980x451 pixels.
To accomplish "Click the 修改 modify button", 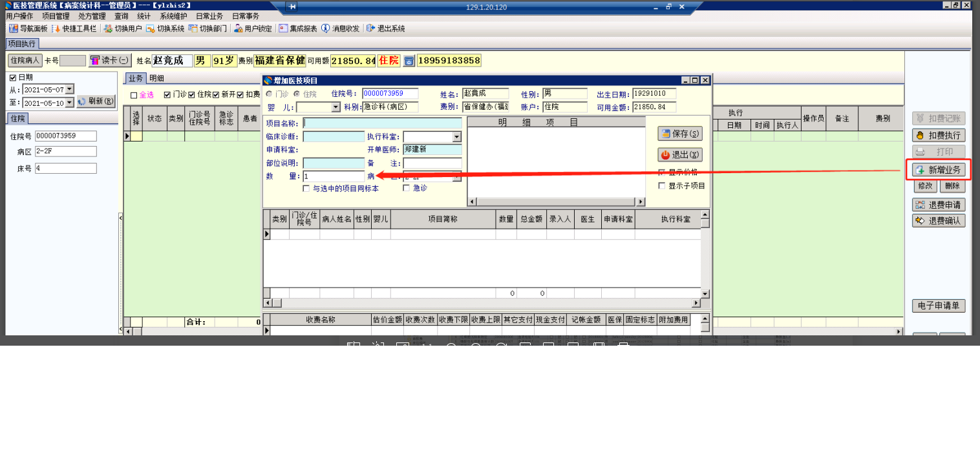I will click(x=925, y=186).
